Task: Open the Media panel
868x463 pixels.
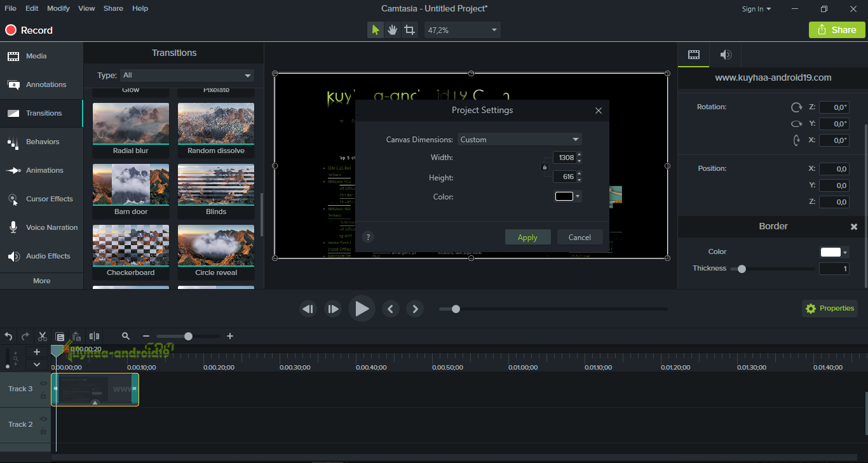Action: coord(41,56)
